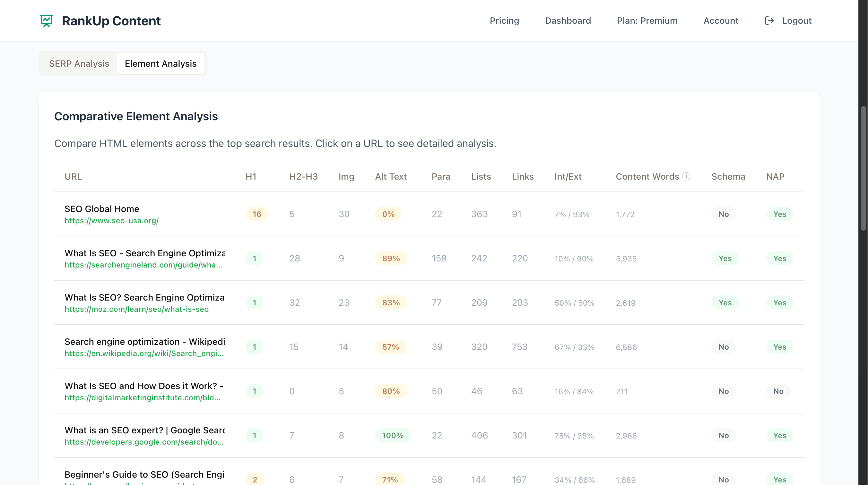Select the Element Analysis tab
Image resolution: width=868 pixels, height=485 pixels.
161,63
